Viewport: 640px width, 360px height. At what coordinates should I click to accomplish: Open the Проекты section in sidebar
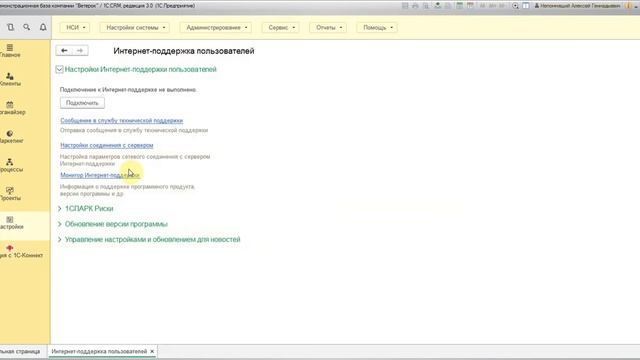(x=10, y=194)
